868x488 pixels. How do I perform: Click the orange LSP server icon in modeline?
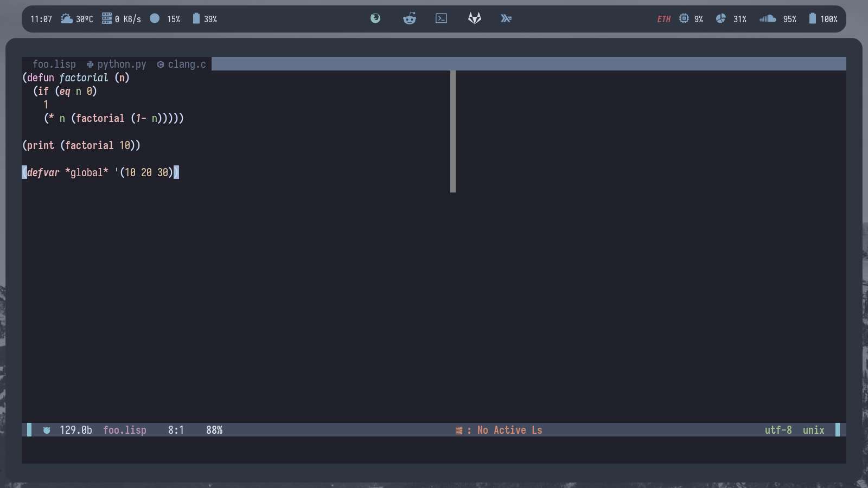pos(459,431)
